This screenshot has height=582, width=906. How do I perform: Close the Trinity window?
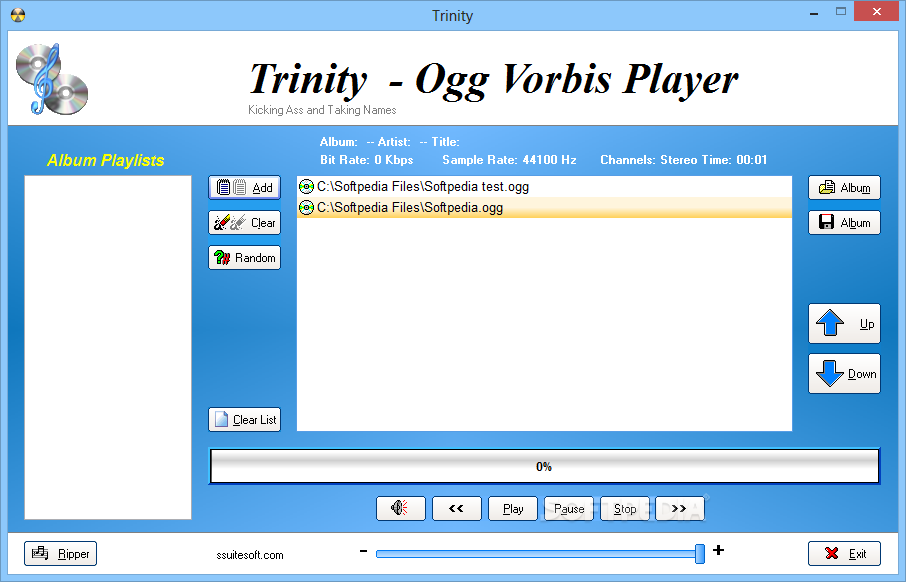[x=877, y=12]
